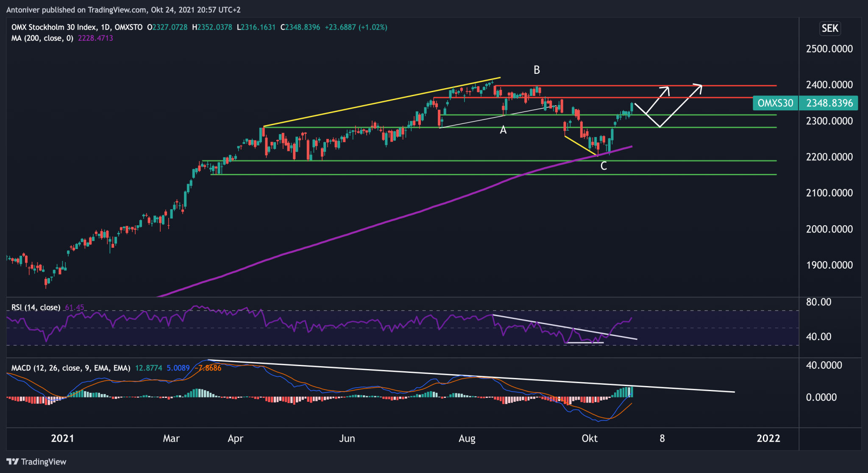The height and width of the screenshot is (473, 868).
Task: Click the 2400.0000 price axis value
Action: [x=829, y=85]
